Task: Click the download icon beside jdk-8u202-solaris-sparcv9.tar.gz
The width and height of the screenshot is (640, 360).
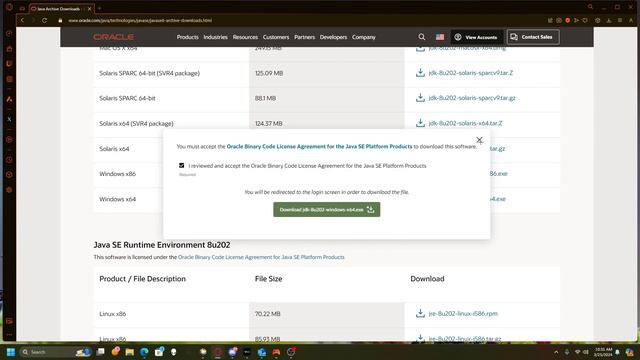Action: 420,98
